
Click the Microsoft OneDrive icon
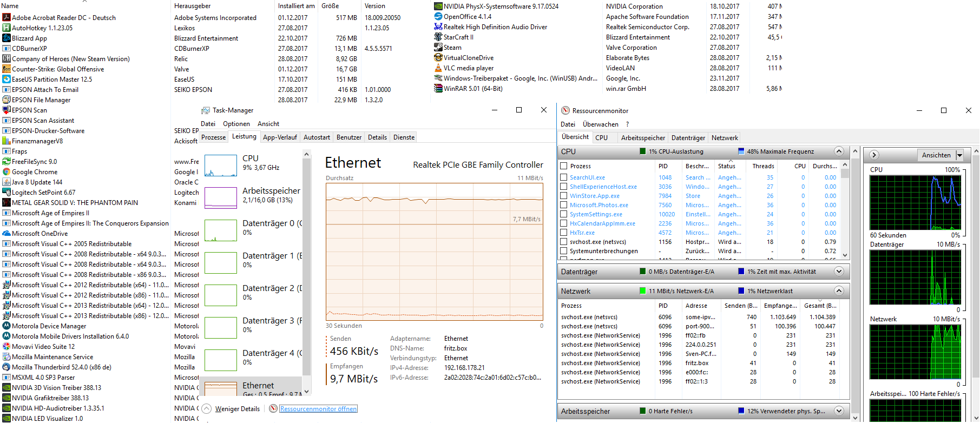6,234
